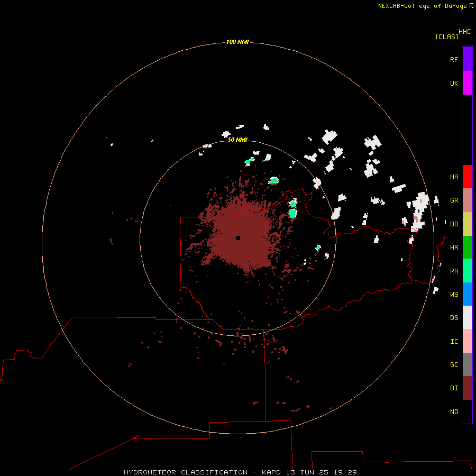Click the HA legend label
Screen dimensions: 476x476
[x=454, y=177]
